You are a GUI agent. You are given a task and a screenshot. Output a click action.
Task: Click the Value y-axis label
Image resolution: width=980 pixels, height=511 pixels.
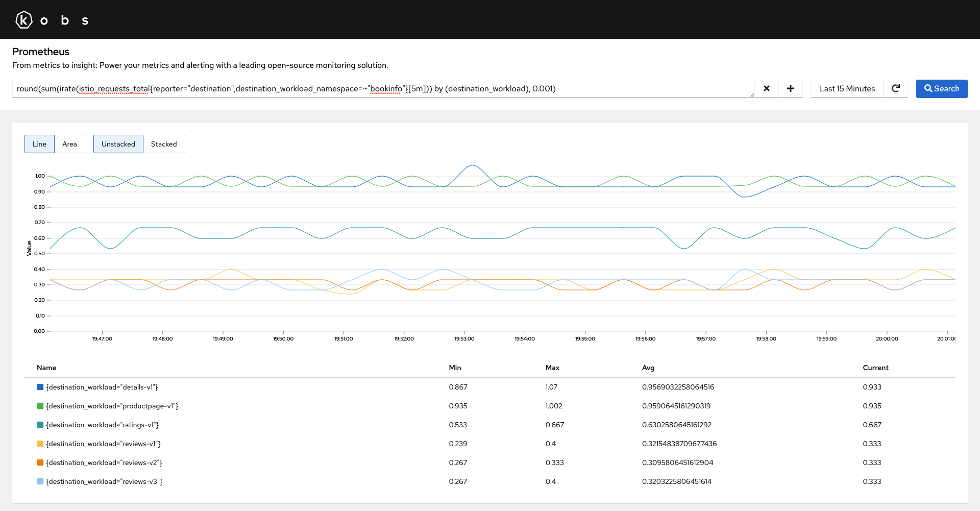pyautogui.click(x=29, y=248)
